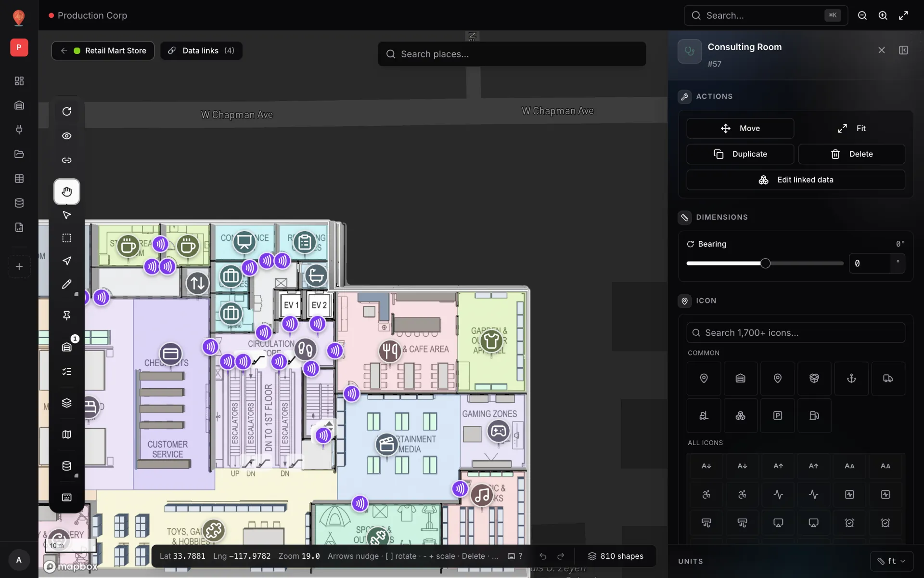
Task: Zoom in using the top bar icon
Action: [x=883, y=15]
